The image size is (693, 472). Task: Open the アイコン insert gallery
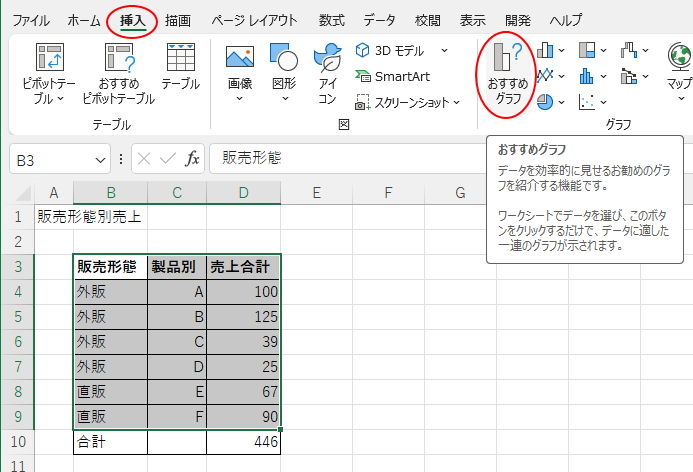[327, 75]
